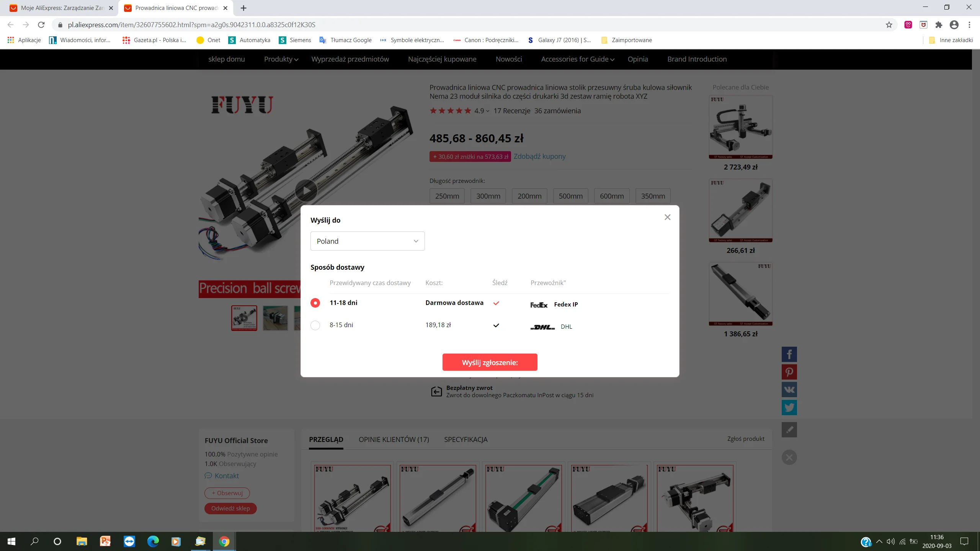Click the VK share icon
The image size is (980, 551).
point(789,390)
